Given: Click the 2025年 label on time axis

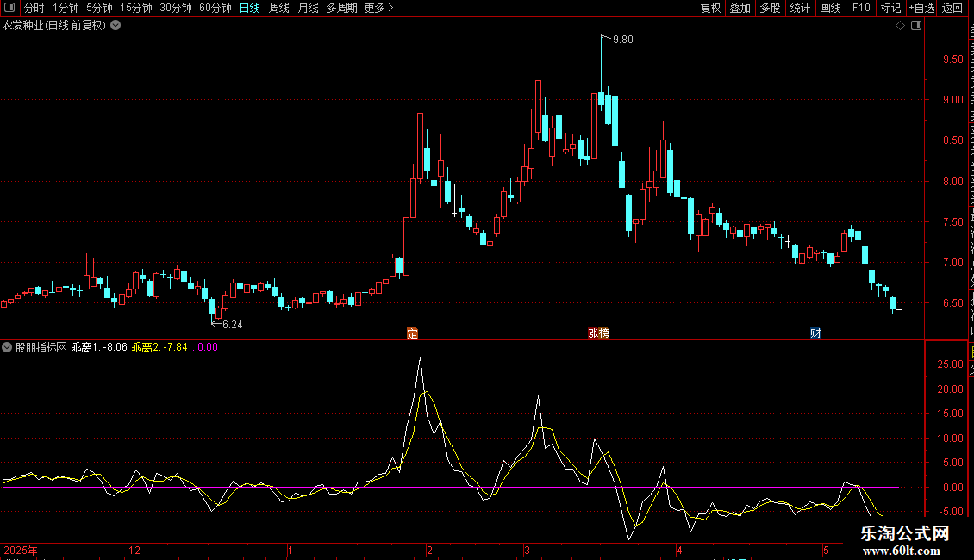Looking at the screenshot, I should pyautogui.click(x=21, y=550).
